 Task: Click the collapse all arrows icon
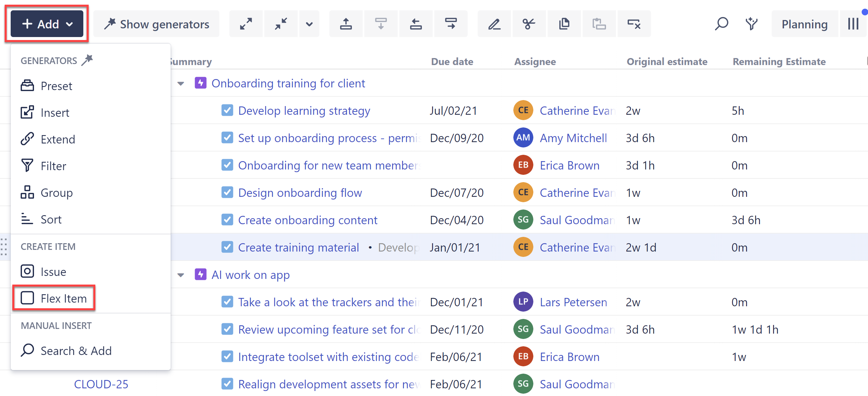281,24
